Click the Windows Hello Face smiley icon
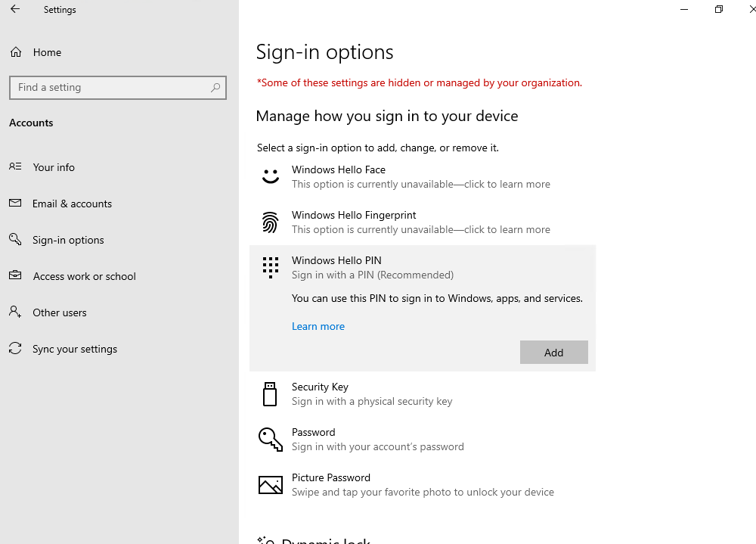Screen dimensions: 756x544 [x=271, y=176]
